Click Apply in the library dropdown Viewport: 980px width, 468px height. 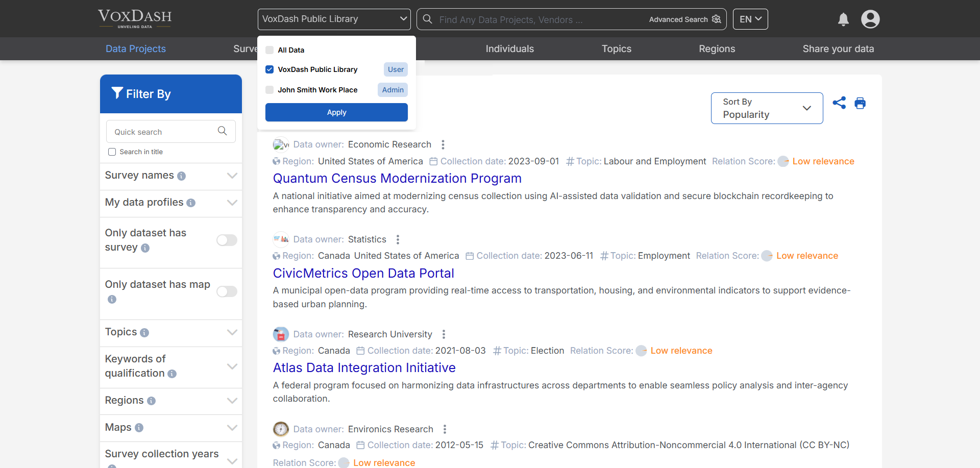336,112
